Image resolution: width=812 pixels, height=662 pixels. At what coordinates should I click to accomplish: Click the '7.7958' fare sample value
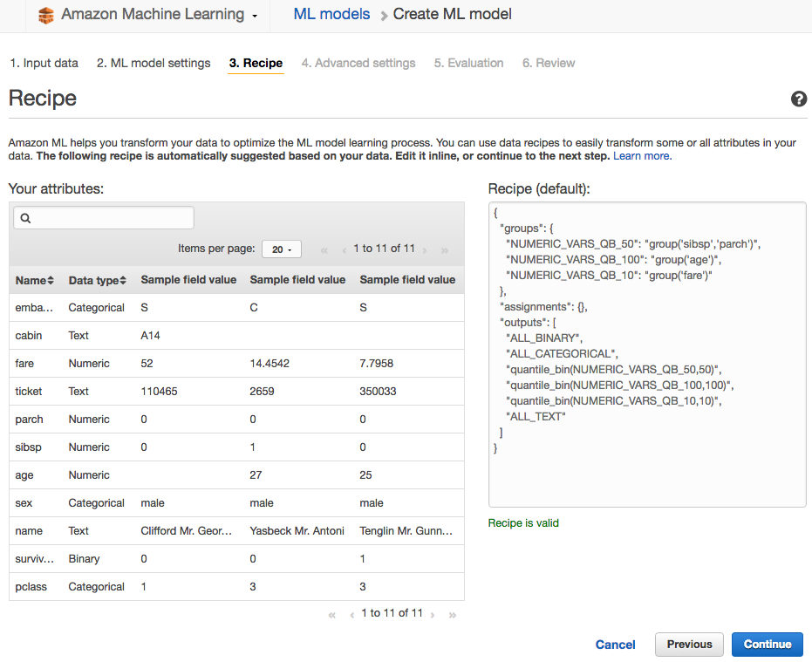(x=377, y=364)
